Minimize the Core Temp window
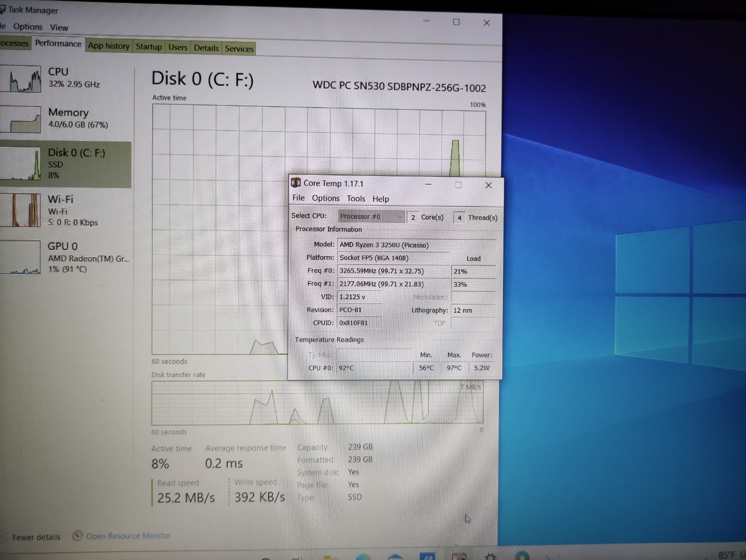 click(x=429, y=184)
